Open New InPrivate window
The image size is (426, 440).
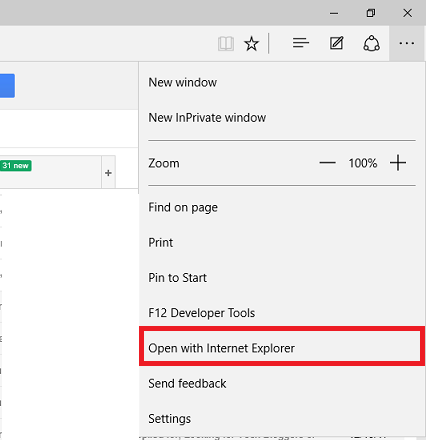(x=282, y=118)
